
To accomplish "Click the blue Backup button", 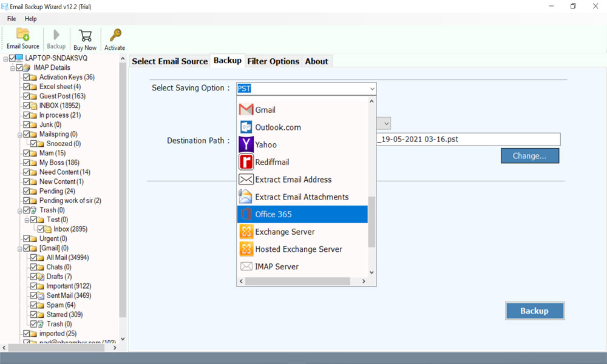I will click(x=534, y=311).
